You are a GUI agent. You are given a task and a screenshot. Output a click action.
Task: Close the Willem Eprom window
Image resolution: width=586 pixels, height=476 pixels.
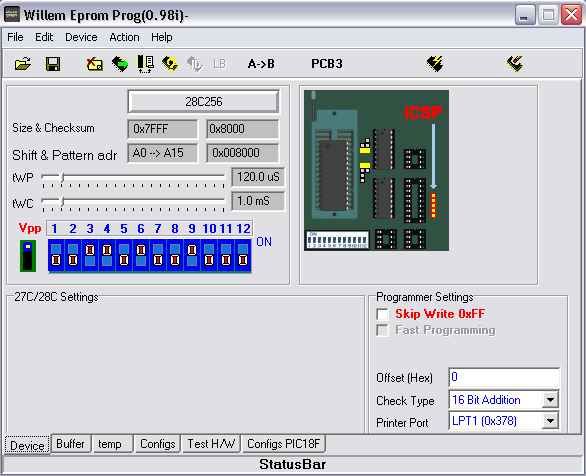click(x=571, y=15)
